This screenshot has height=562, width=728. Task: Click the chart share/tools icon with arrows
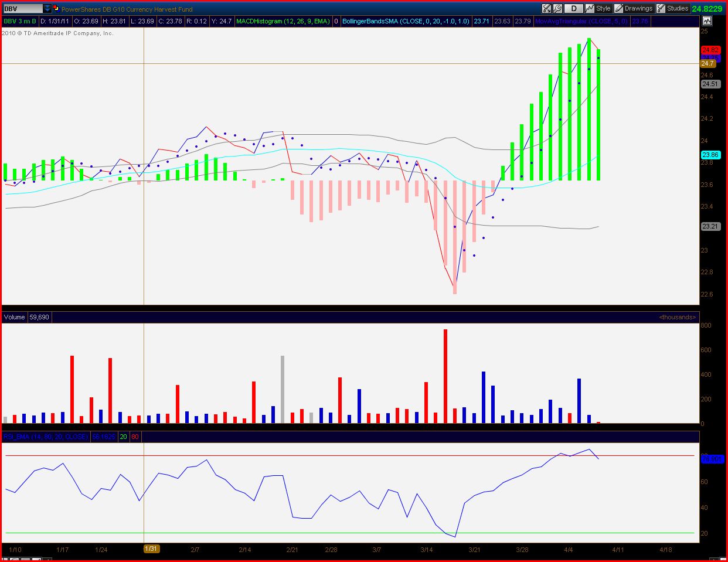tap(546, 8)
